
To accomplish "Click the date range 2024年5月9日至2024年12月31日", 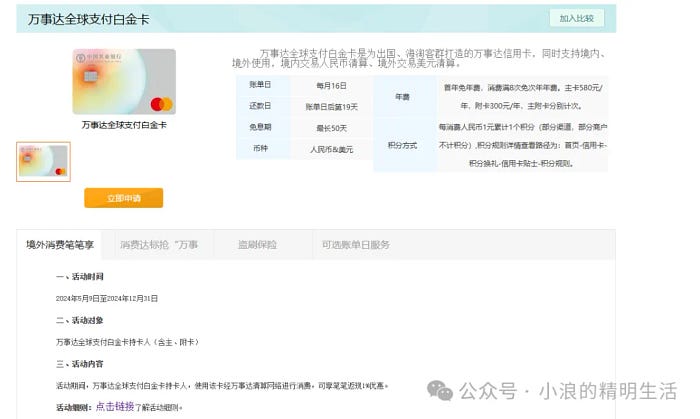I will coord(107,299).
